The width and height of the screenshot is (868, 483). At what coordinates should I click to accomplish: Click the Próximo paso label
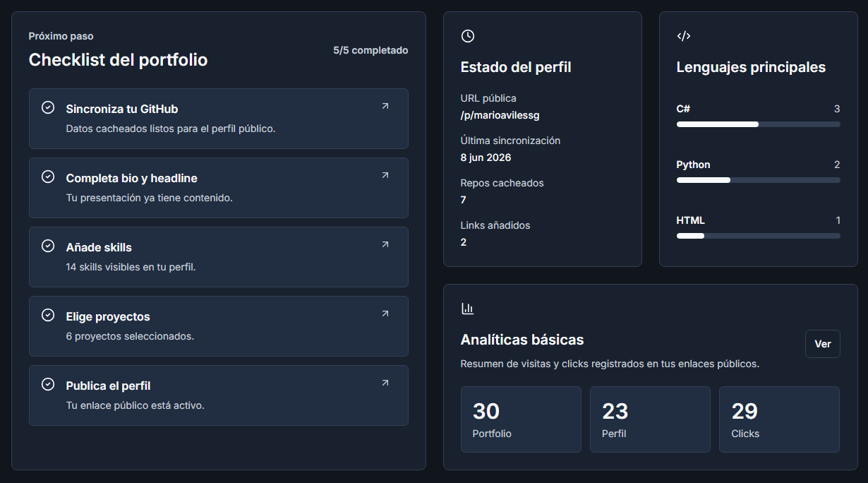[x=61, y=36]
